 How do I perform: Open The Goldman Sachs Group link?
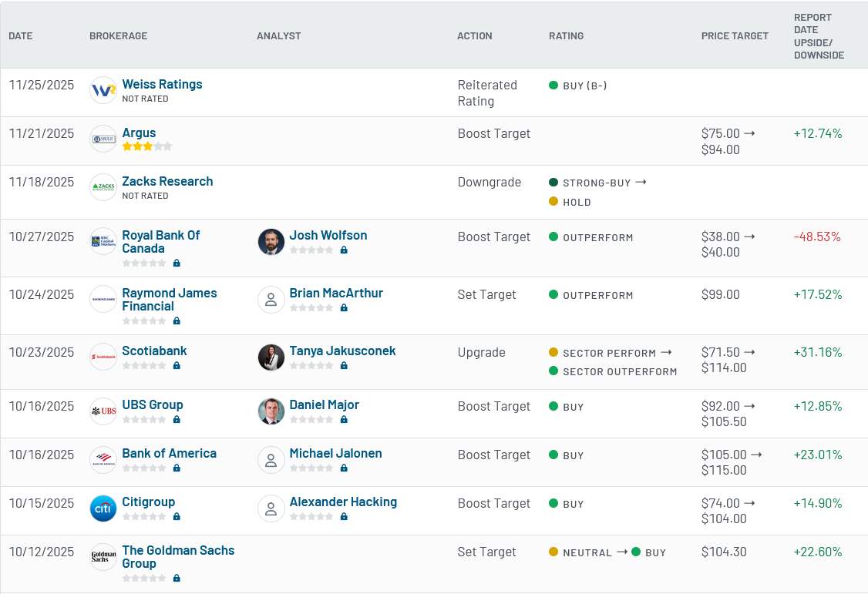178,557
